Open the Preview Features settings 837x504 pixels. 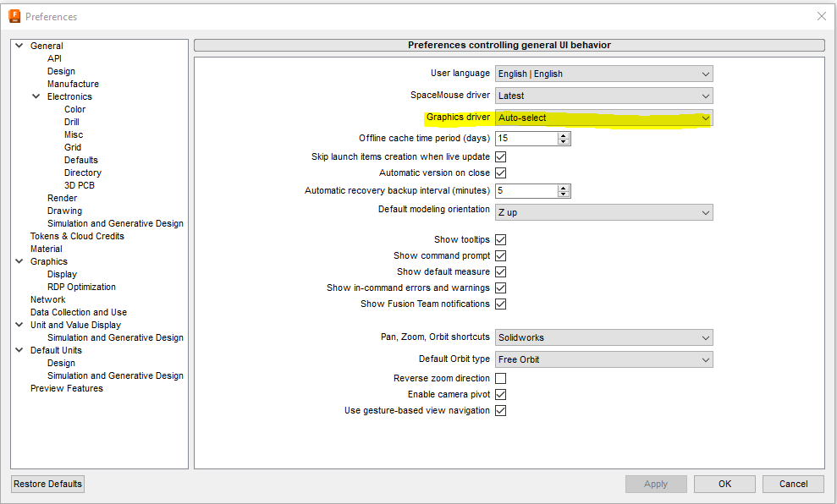[x=66, y=388]
